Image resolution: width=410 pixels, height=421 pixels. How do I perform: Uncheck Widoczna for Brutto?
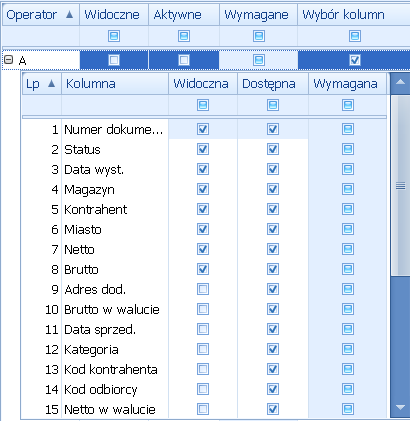203,269
